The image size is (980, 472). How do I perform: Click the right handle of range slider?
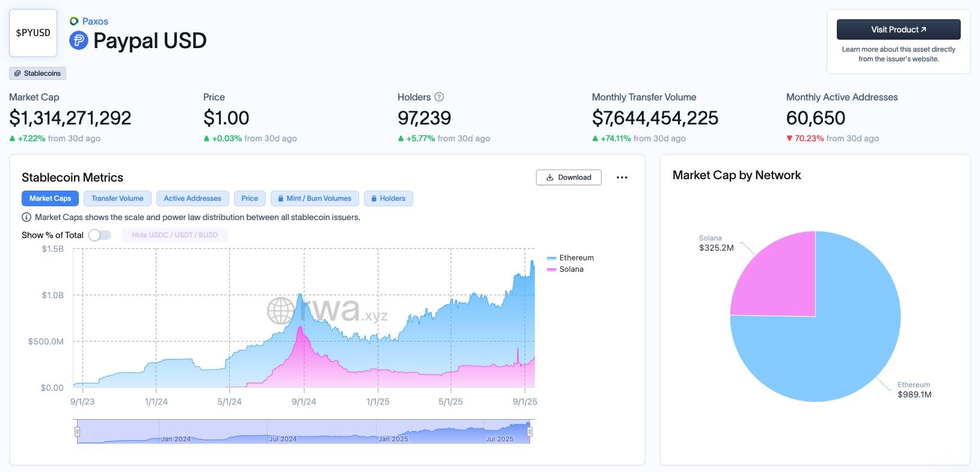click(530, 432)
